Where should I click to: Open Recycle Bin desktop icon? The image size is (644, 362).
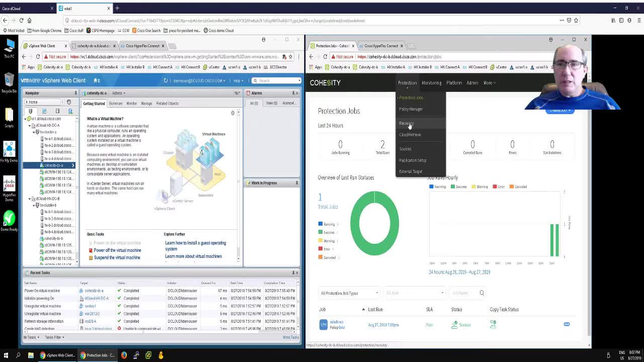click(9, 83)
